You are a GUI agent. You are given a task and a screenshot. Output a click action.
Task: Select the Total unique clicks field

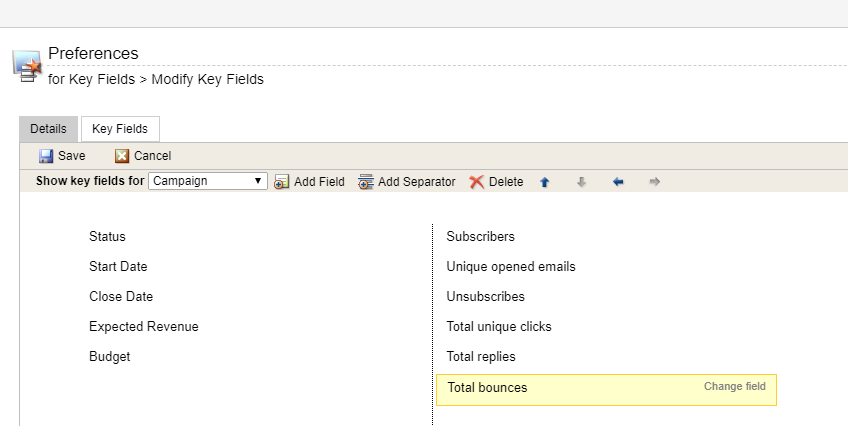coord(499,327)
